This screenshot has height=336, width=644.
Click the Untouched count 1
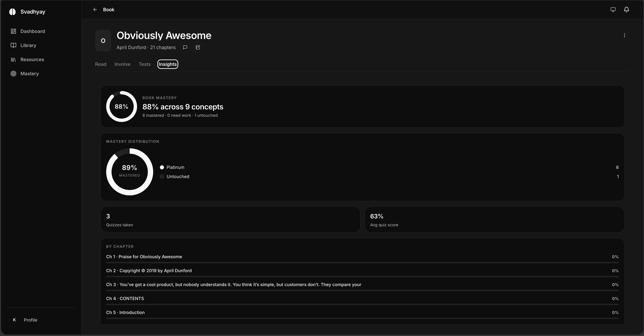[x=618, y=177]
